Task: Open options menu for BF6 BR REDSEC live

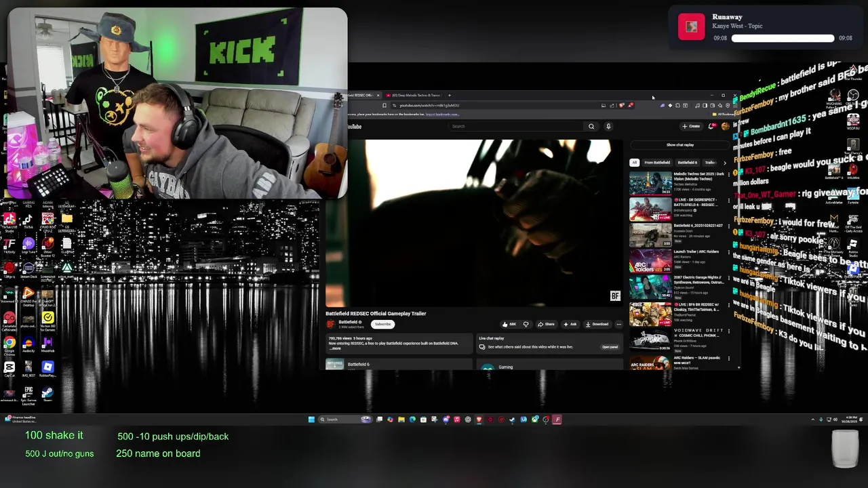Action: [729, 304]
